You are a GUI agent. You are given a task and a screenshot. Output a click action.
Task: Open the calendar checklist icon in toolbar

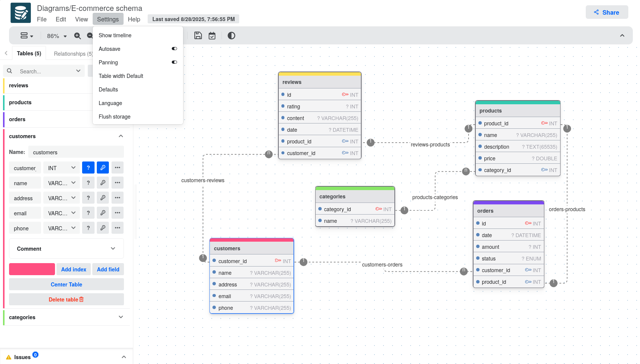click(212, 36)
